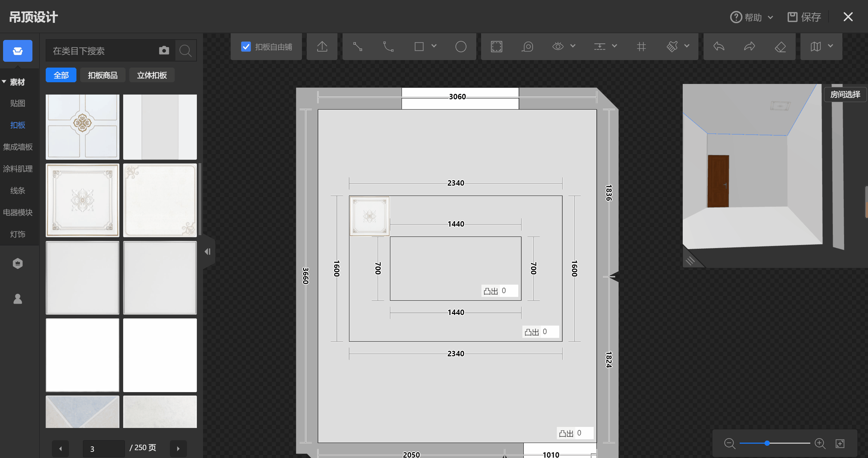Select the arc drawing tool
Image resolution: width=868 pixels, height=458 pixels.
pyautogui.click(x=388, y=46)
